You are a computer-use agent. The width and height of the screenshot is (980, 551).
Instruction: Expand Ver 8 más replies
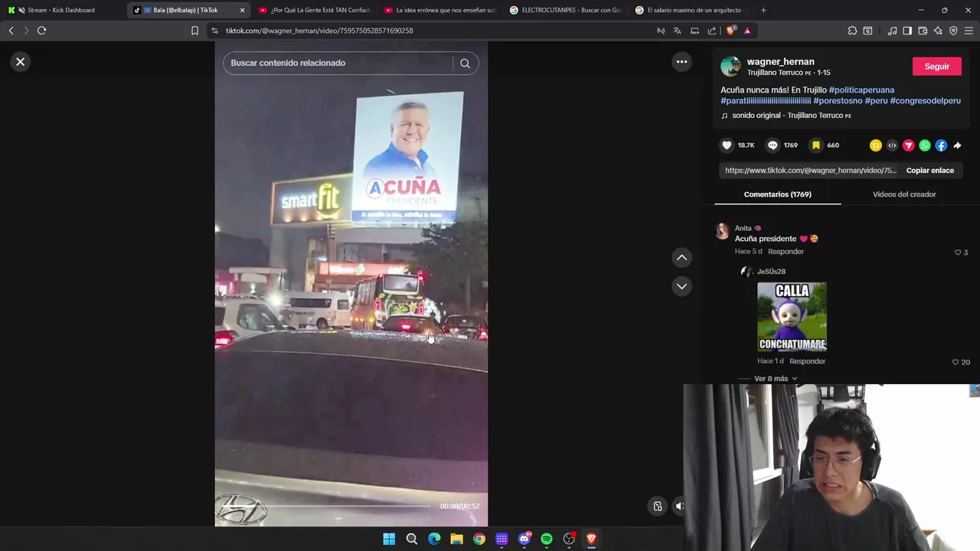(x=776, y=379)
